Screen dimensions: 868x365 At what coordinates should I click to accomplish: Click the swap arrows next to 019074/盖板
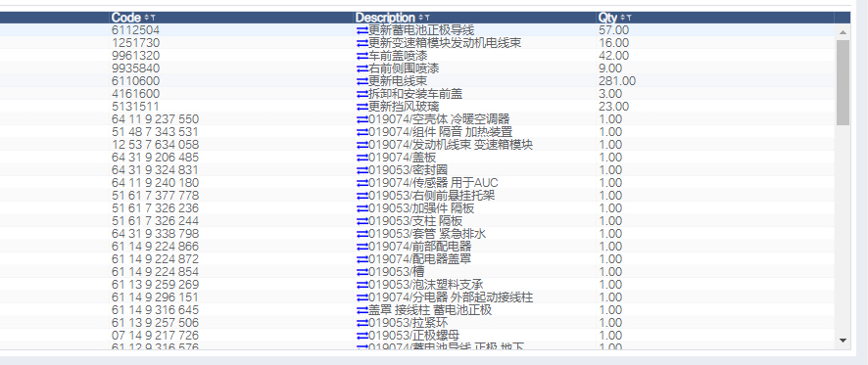pos(362,158)
